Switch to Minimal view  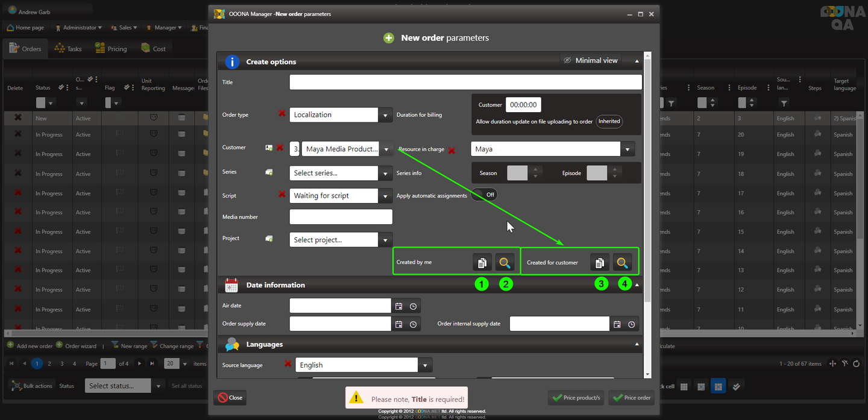pos(590,60)
